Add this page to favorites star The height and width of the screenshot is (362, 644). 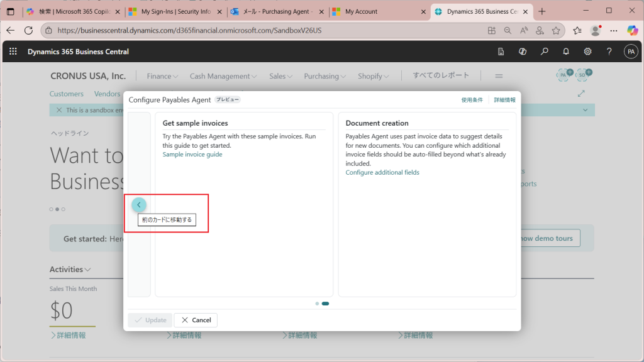(556, 30)
